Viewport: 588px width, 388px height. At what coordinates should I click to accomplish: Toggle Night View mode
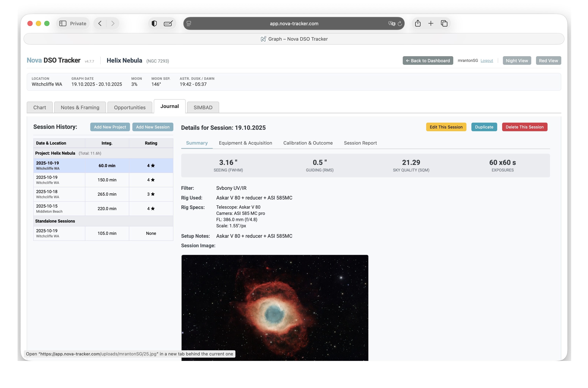tap(517, 61)
